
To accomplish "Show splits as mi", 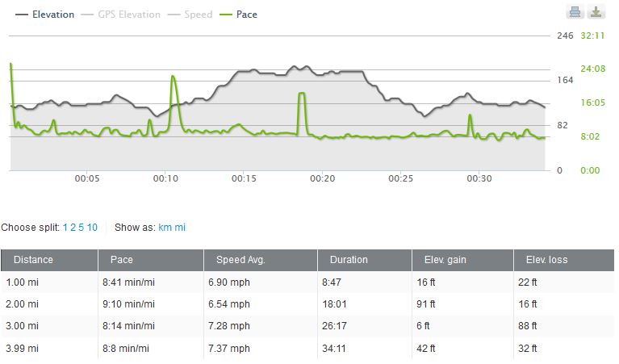I will point(180,228).
